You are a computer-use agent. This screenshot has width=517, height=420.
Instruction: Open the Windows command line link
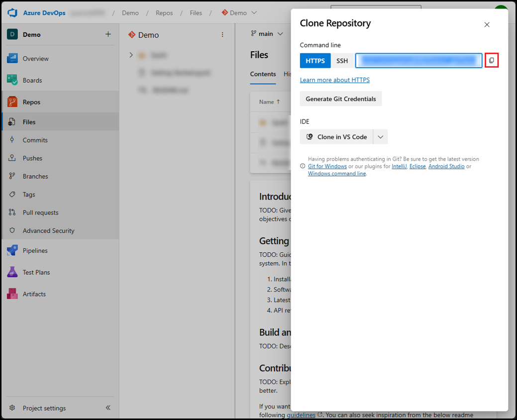pos(337,173)
